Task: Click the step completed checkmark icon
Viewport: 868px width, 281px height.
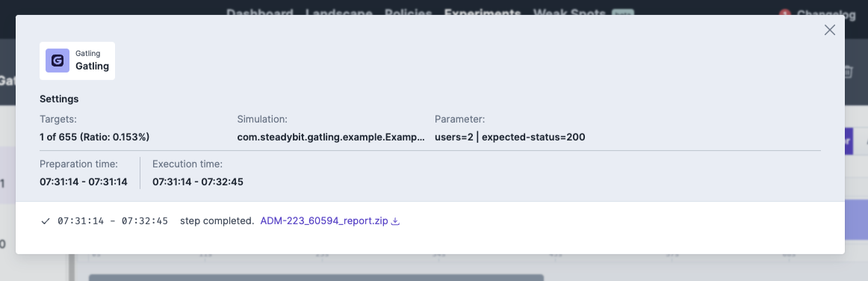Action: (46, 221)
